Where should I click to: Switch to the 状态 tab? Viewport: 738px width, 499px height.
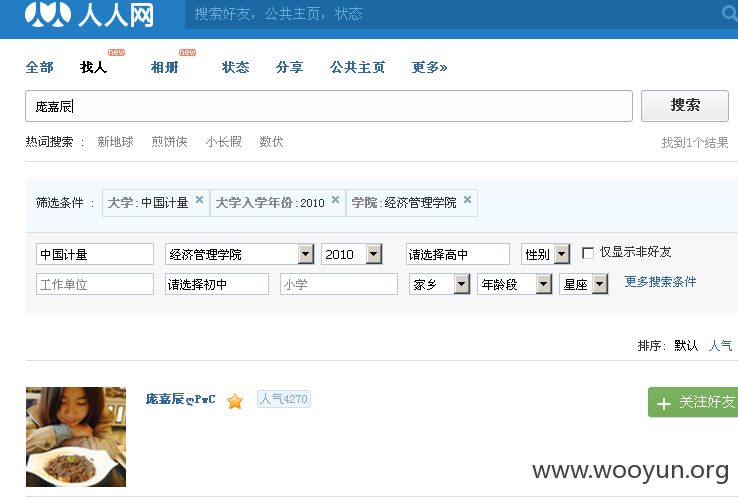235,67
